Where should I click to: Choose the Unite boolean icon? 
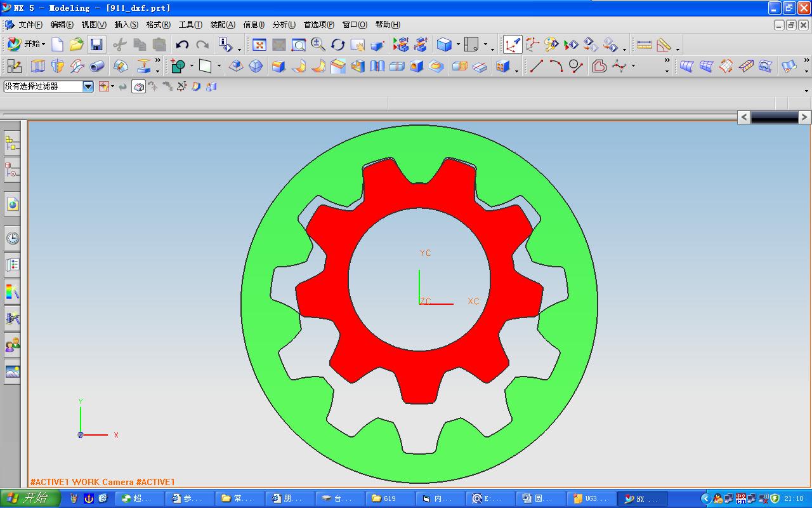point(178,66)
